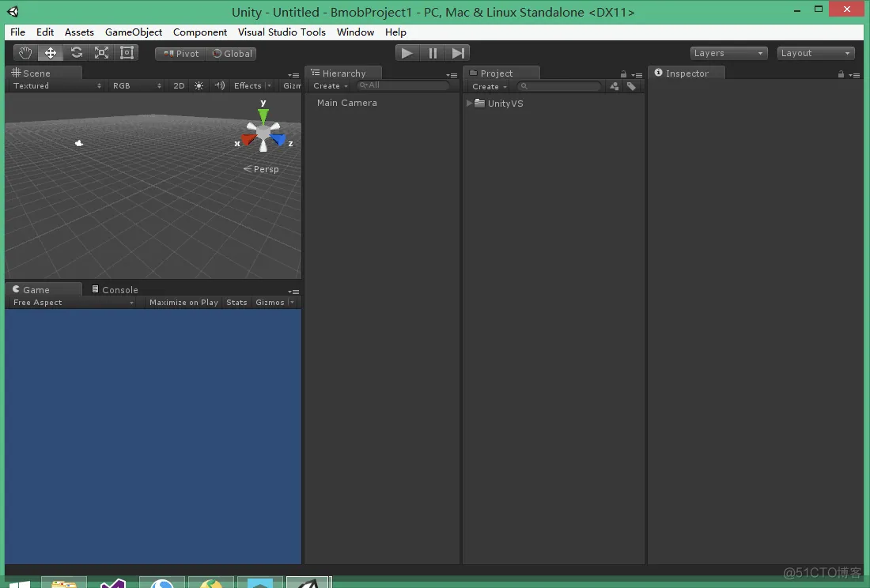Open the Component menu
This screenshot has height=588, width=870.
(x=200, y=32)
